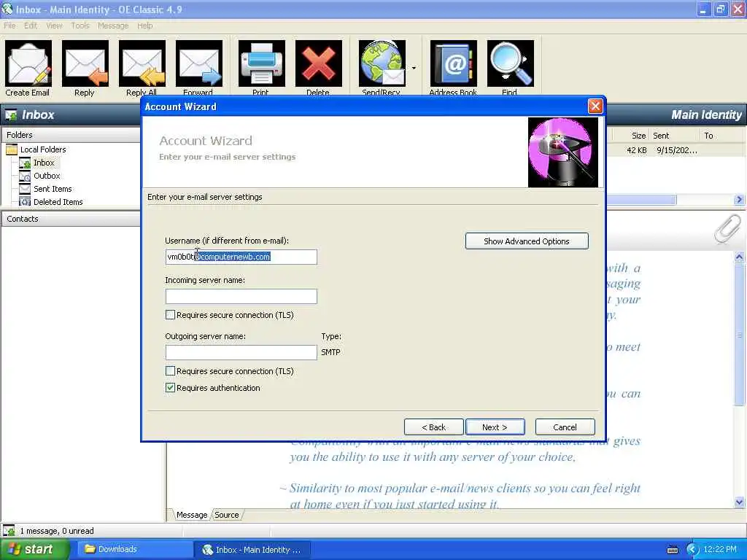The width and height of the screenshot is (747, 560).
Task: Click the system tray keyboard icon
Action: coord(672,550)
